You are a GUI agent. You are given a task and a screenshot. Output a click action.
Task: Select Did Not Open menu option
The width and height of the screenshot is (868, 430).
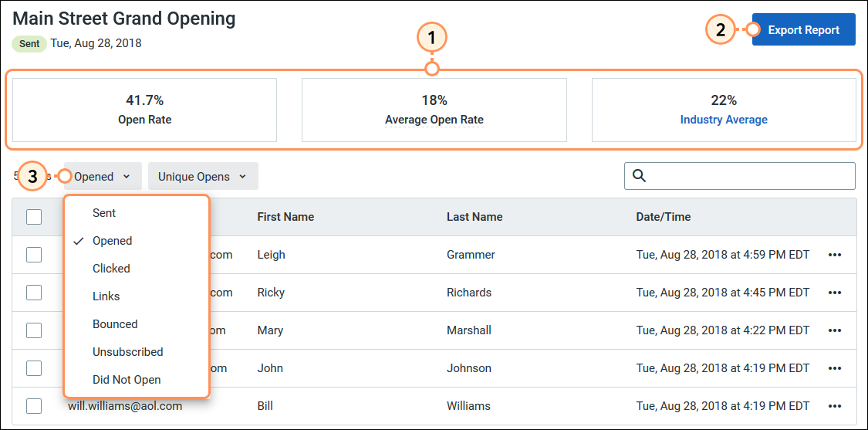(x=127, y=380)
